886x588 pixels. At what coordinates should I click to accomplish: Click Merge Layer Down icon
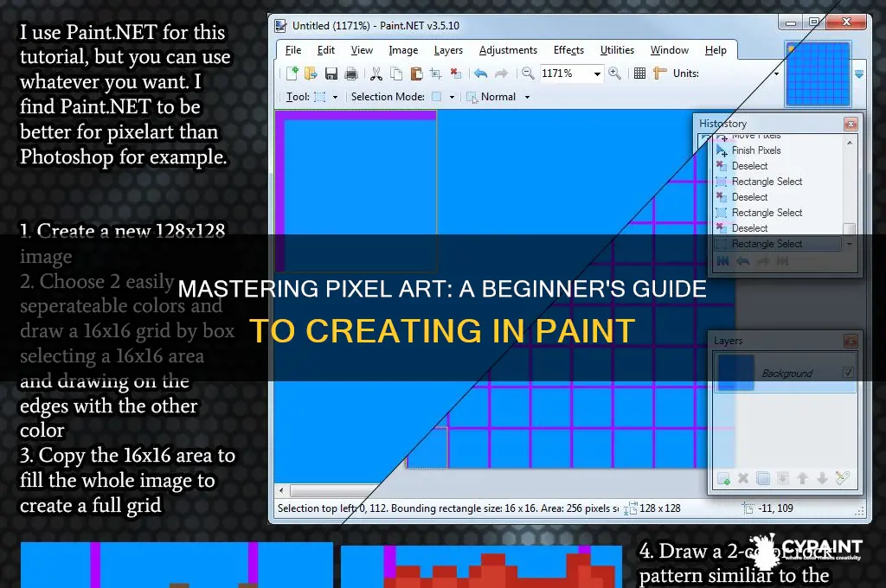tap(782, 478)
